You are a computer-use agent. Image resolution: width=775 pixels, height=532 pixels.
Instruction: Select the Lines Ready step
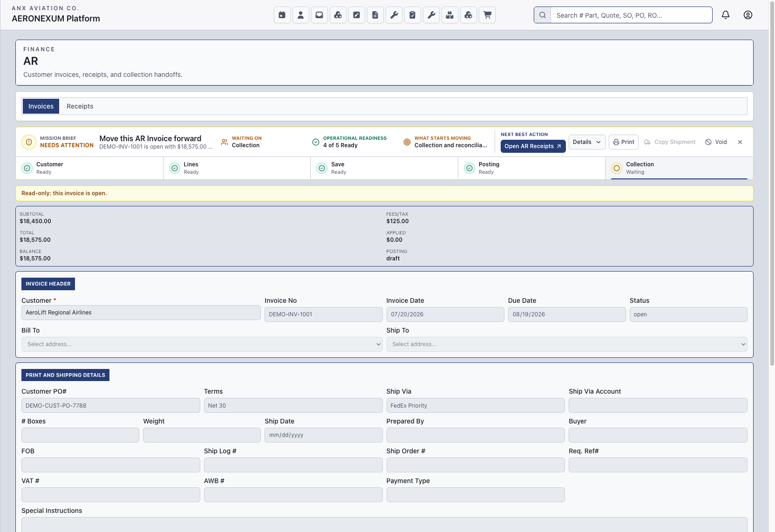click(237, 168)
